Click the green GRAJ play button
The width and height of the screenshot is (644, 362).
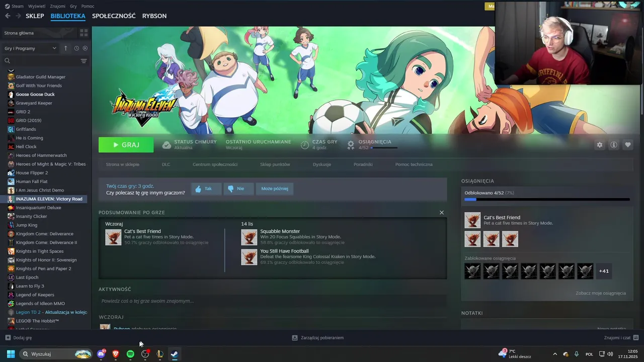[126, 145]
